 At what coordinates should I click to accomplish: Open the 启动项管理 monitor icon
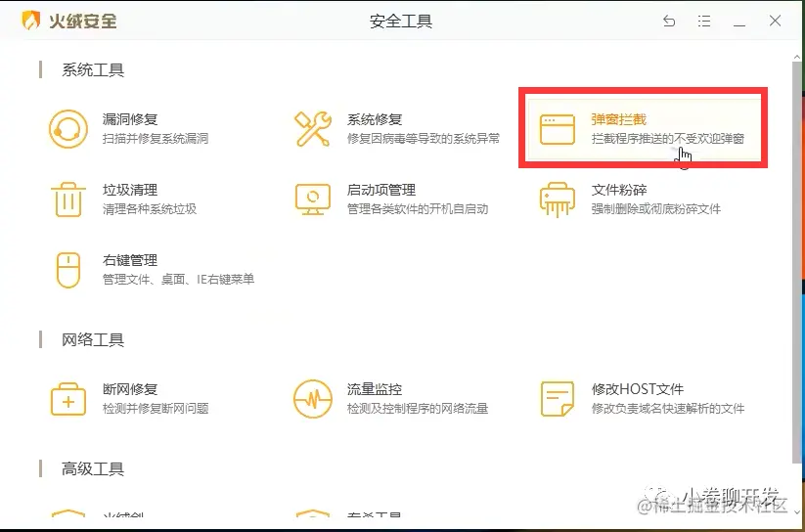(313, 199)
